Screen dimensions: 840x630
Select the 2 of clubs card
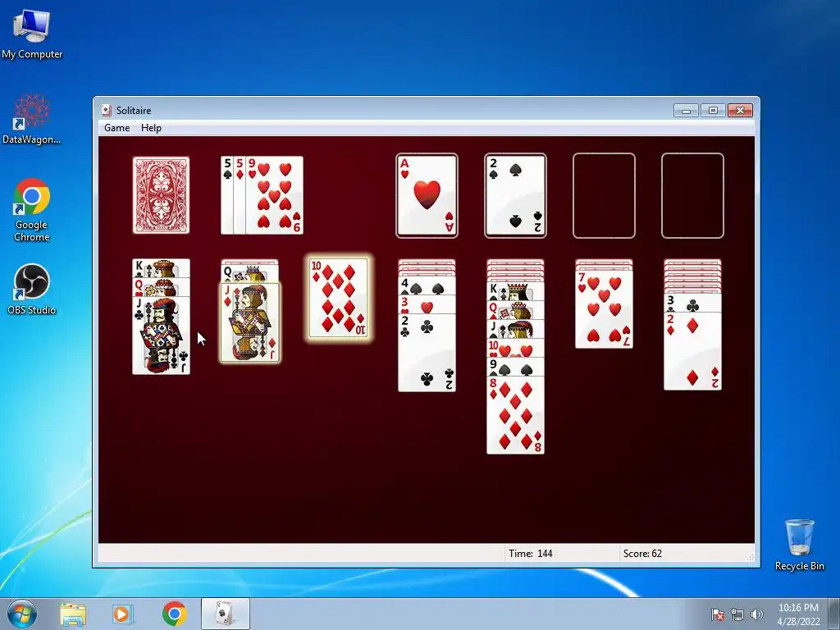pyautogui.click(x=427, y=353)
